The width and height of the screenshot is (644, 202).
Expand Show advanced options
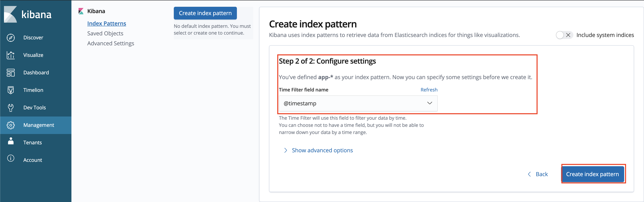point(322,150)
